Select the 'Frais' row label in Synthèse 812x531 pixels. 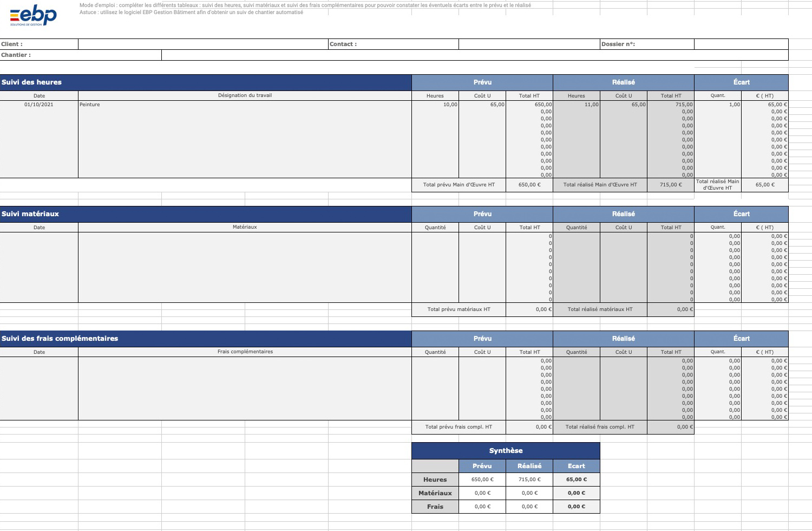point(435,507)
